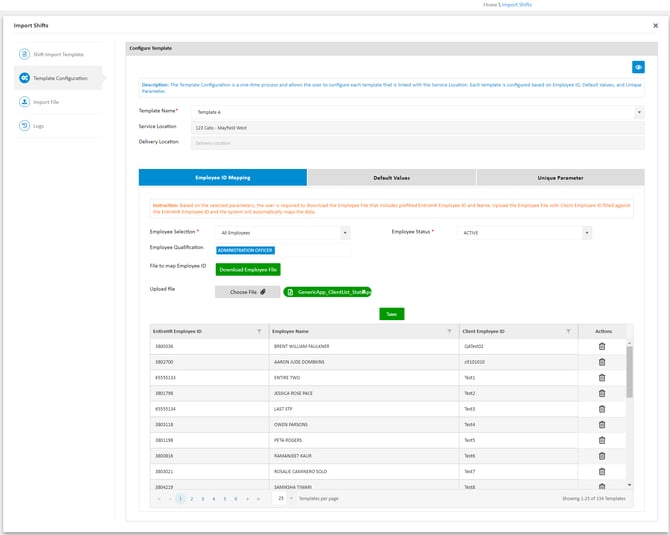
Task: Open Shift Import Template step icon
Action: coord(24,54)
